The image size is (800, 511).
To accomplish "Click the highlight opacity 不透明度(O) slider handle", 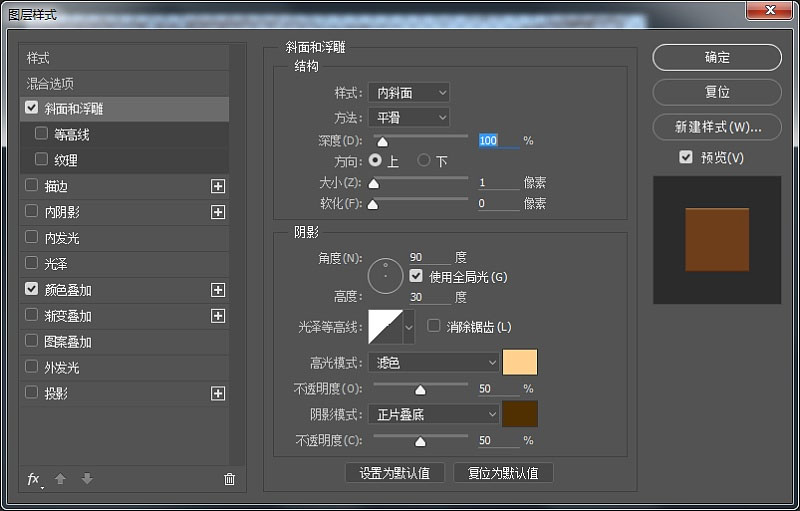I will [420, 390].
